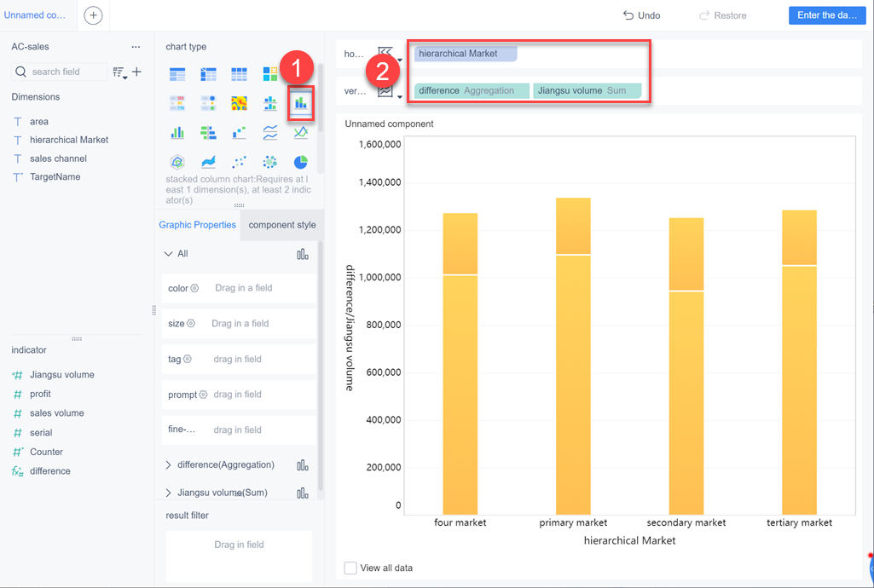
Task: Click the Enter the da... button
Action: 827,15
